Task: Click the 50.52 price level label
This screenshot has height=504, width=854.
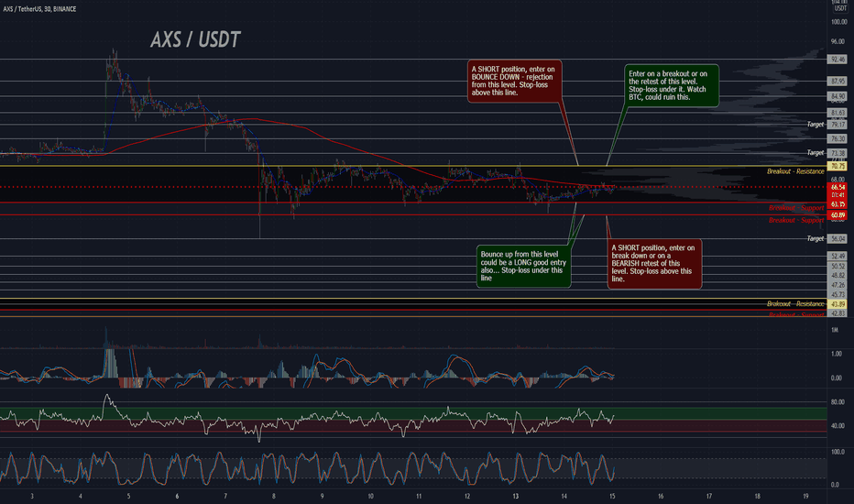Action: click(837, 267)
